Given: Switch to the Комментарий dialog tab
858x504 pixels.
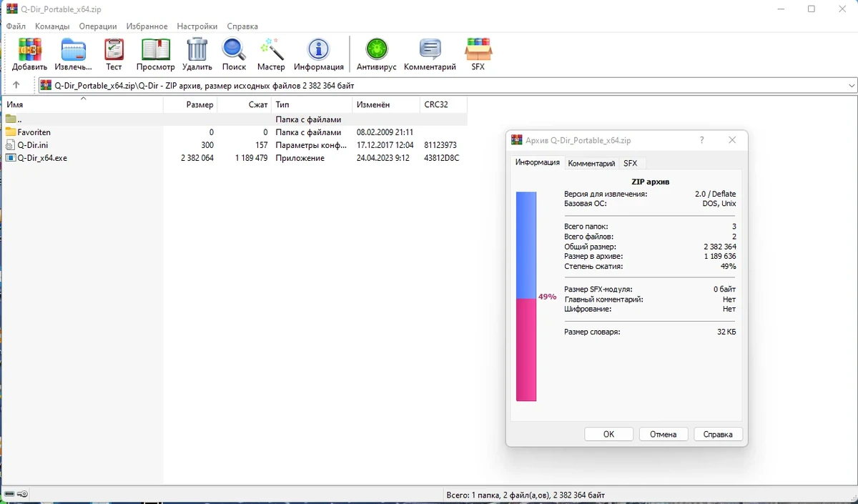Looking at the screenshot, I should point(591,163).
